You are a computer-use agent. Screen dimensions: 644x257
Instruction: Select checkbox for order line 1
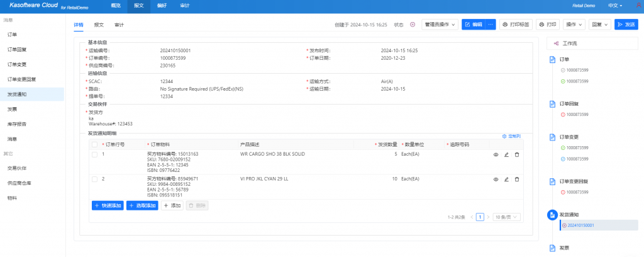coord(95,154)
